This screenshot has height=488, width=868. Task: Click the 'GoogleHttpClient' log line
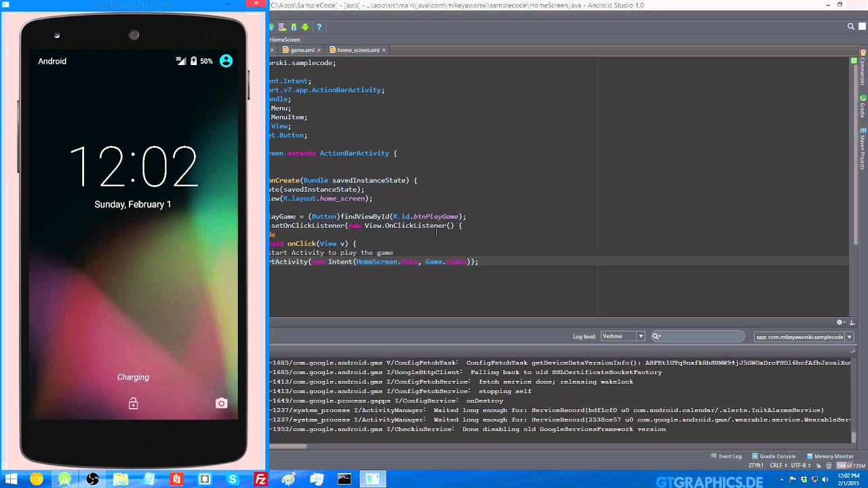[x=466, y=372]
